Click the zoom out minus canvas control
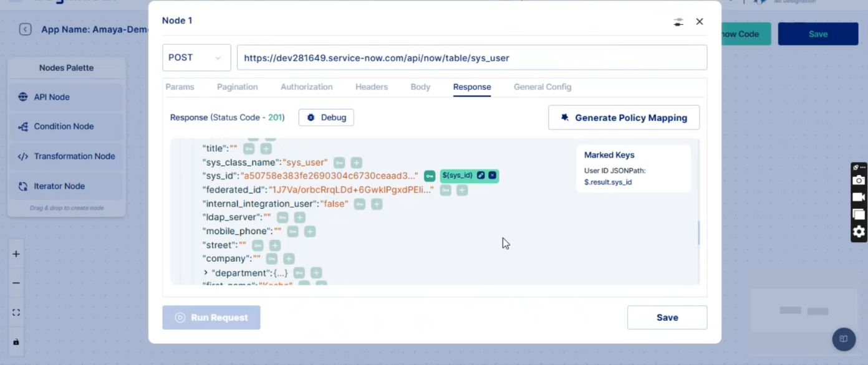Image resolution: width=868 pixels, height=365 pixels. (16, 283)
